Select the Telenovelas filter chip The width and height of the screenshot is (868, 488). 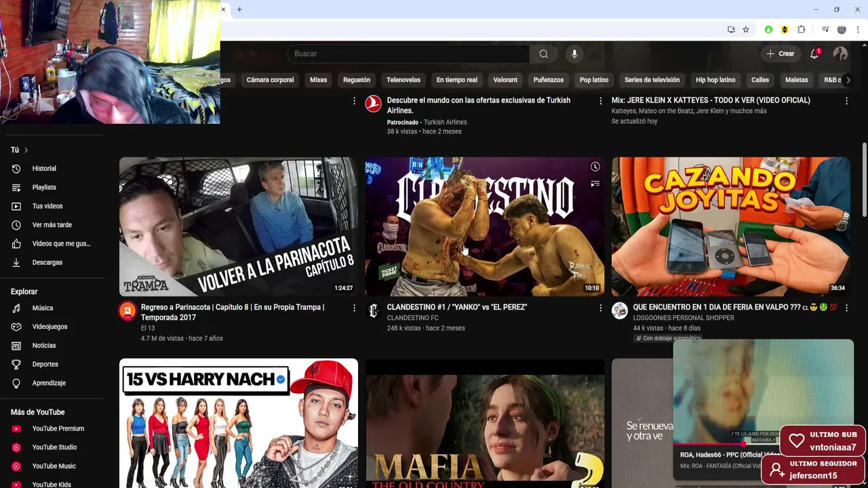coord(403,80)
